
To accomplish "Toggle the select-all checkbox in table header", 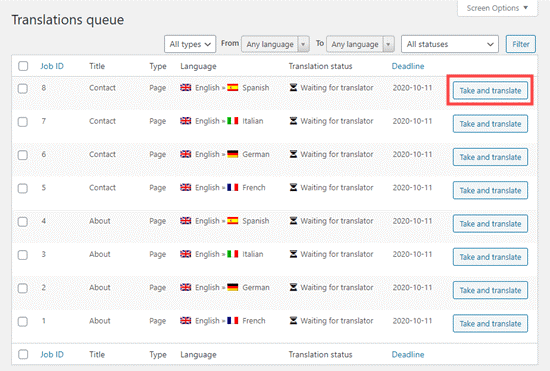I will [x=23, y=66].
